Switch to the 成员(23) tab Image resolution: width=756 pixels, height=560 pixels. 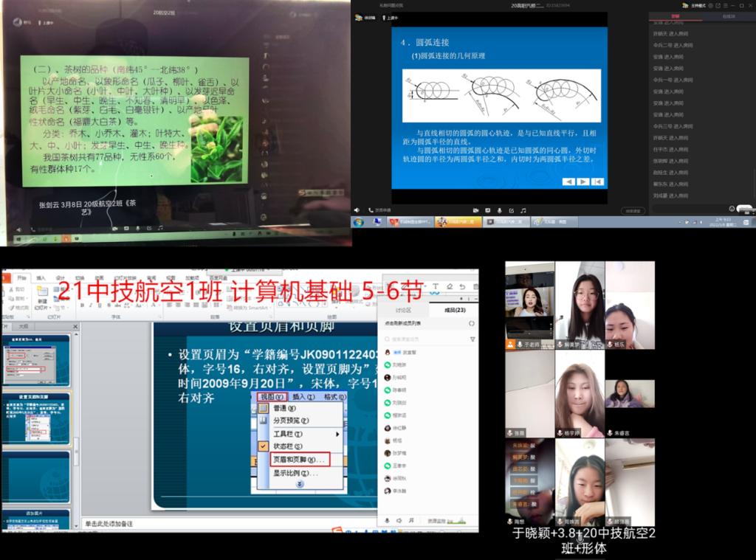(453, 311)
